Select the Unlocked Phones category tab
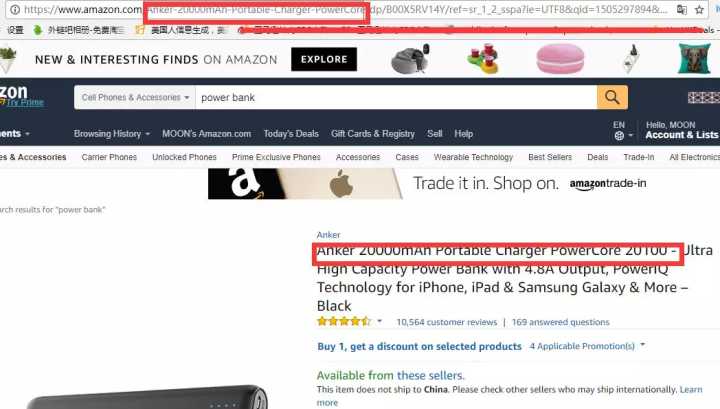720x409 pixels. [x=184, y=157]
